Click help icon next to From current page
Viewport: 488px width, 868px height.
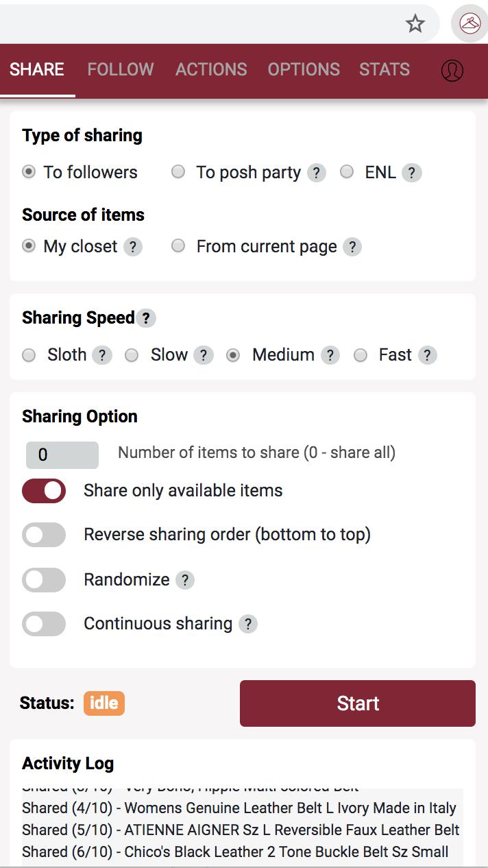pyautogui.click(x=352, y=247)
